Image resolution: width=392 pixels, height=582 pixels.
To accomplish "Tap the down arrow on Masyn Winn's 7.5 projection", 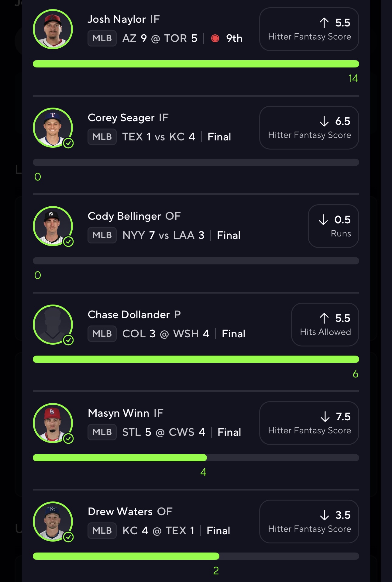I will 325,417.
